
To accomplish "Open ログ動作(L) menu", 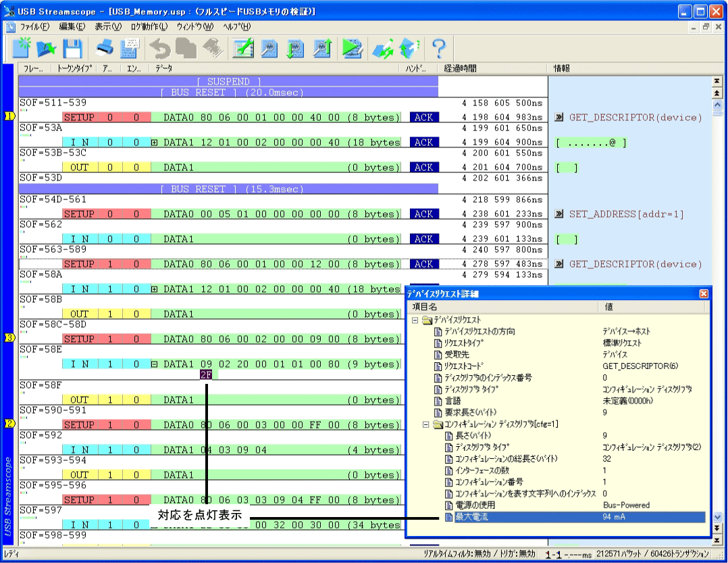I will 149,27.
